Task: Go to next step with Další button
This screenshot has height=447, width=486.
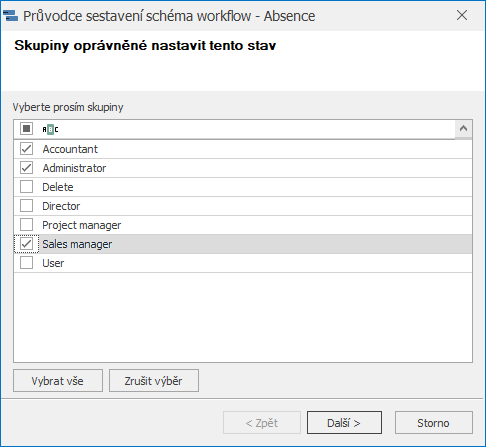Action: tap(344, 422)
